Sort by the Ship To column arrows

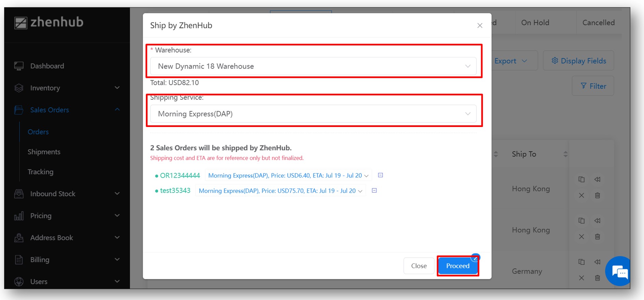(x=566, y=154)
